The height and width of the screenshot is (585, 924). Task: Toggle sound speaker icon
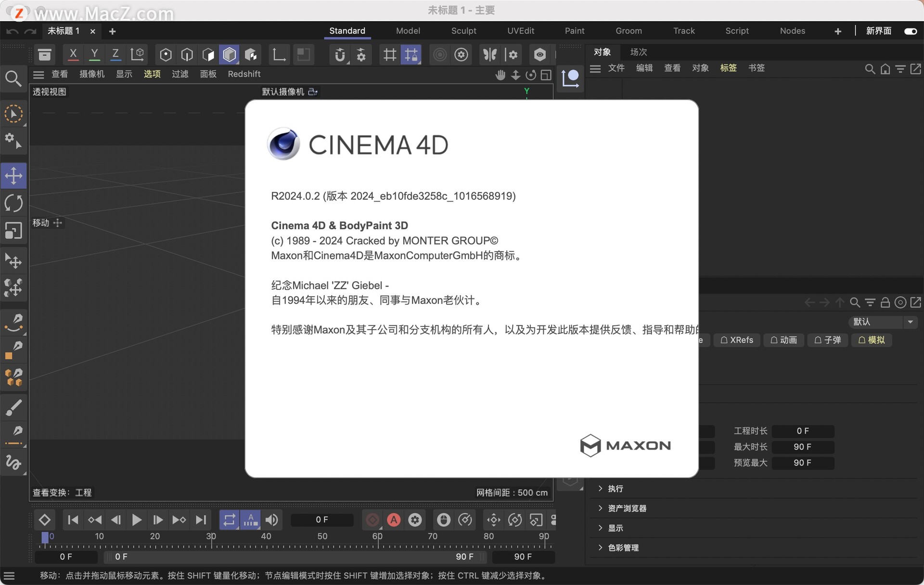pyautogui.click(x=272, y=520)
